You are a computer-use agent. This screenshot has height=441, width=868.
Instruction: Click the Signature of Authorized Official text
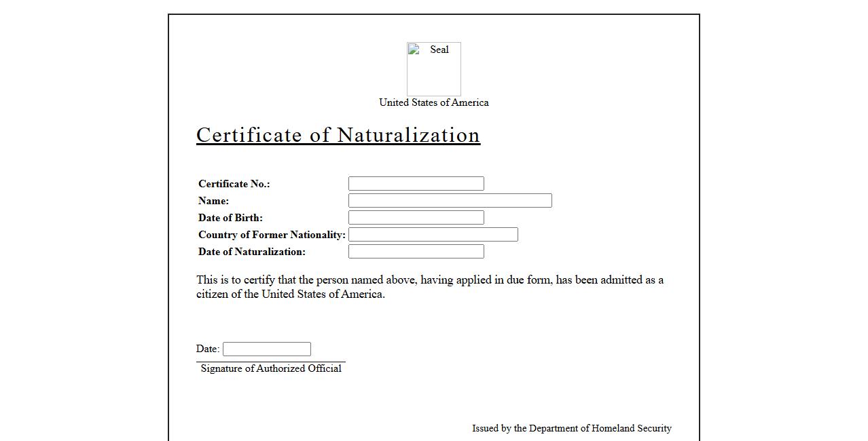click(x=271, y=368)
